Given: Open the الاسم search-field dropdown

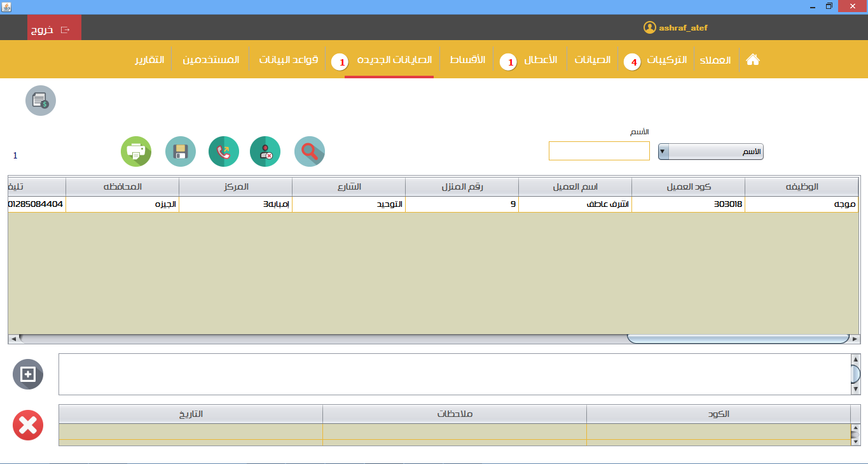Looking at the screenshot, I should click(711, 151).
